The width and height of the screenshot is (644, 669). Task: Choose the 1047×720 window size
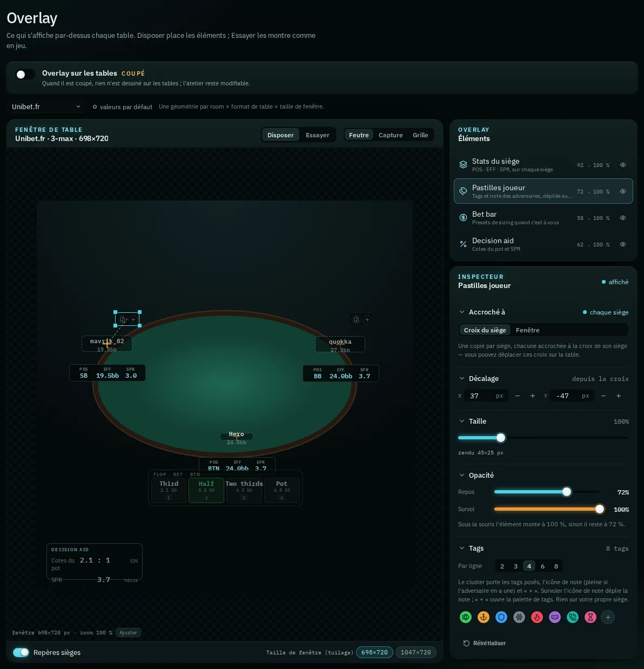tap(416, 652)
